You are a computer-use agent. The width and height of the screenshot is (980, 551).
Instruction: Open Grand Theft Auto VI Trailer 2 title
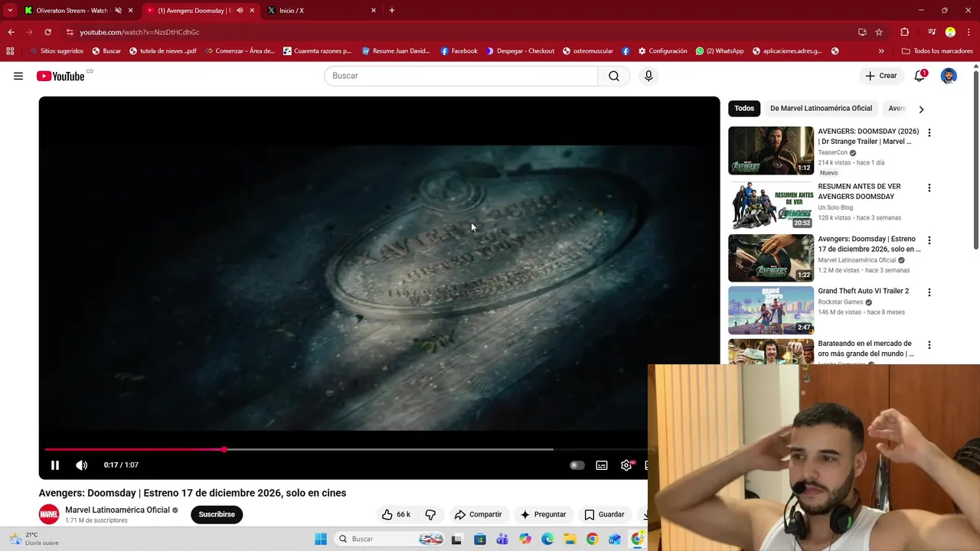tap(864, 291)
